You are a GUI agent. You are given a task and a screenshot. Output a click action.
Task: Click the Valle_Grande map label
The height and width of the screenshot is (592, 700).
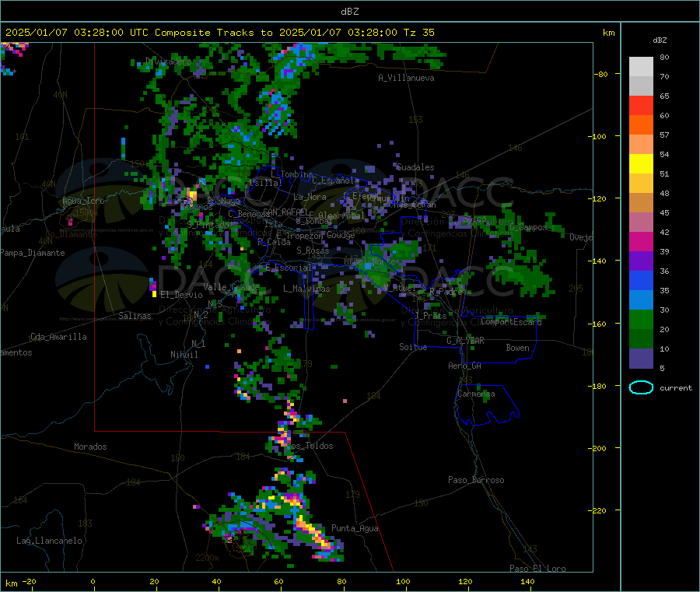click(x=231, y=287)
